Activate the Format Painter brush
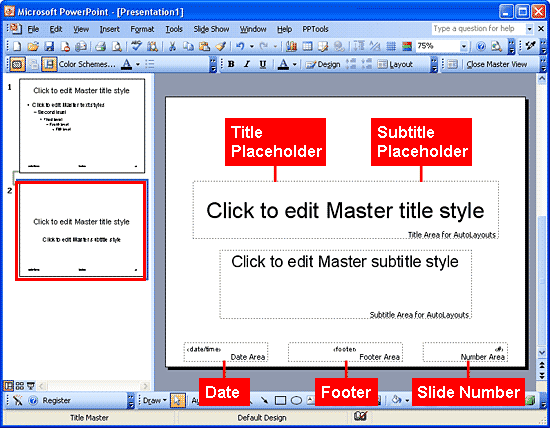This screenshot has height=428, width=550. coord(220,46)
